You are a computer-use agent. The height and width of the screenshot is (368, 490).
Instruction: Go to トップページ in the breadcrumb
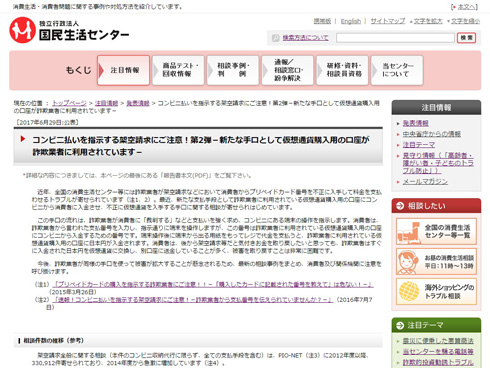[x=69, y=103]
